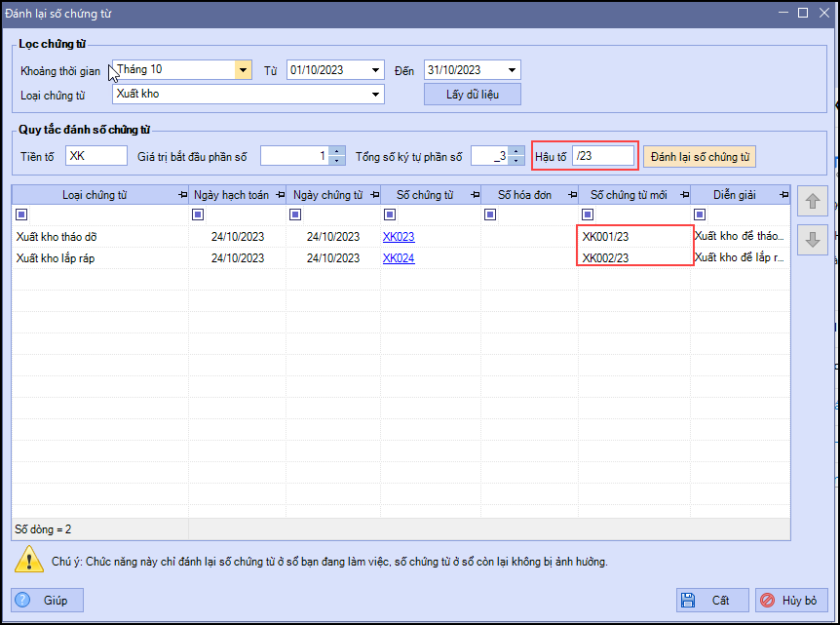Open the XK023 voucher link

pos(399,236)
